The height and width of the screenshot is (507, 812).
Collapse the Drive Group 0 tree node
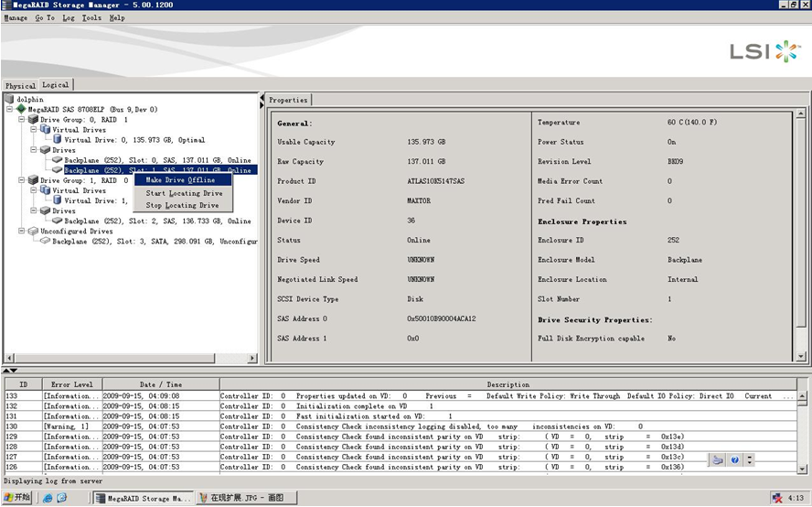pyautogui.click(x=21, y=119)
